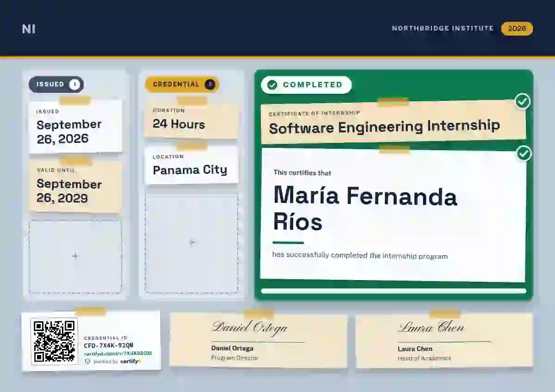Screen dimensions: 555x392
Task: Open the Location Panama City card
Action: 191,165
